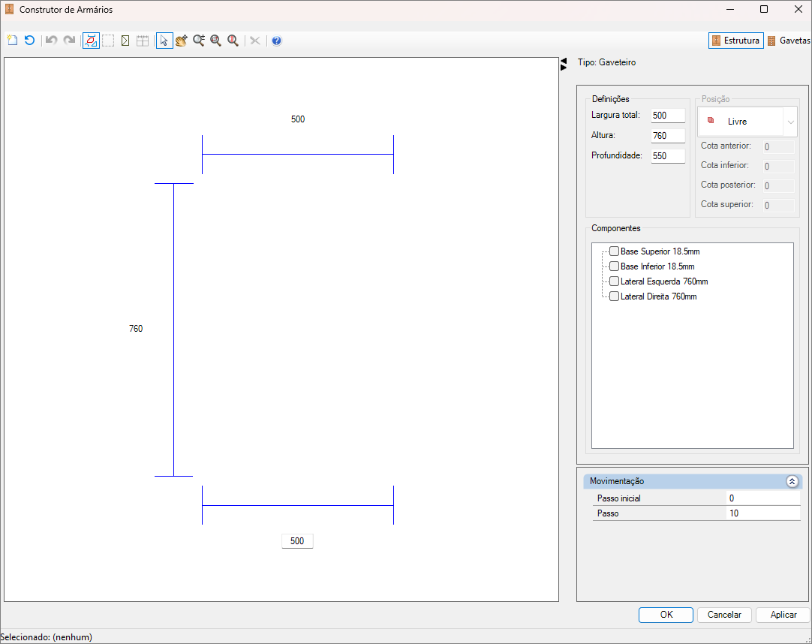Click the 500 dimension label above the drawing
The width and height of the screenshot is (812, 644).
tap(298, 119)
